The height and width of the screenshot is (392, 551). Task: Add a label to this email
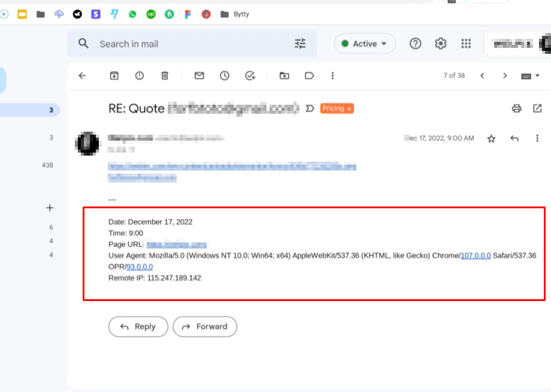pos(308,75)
